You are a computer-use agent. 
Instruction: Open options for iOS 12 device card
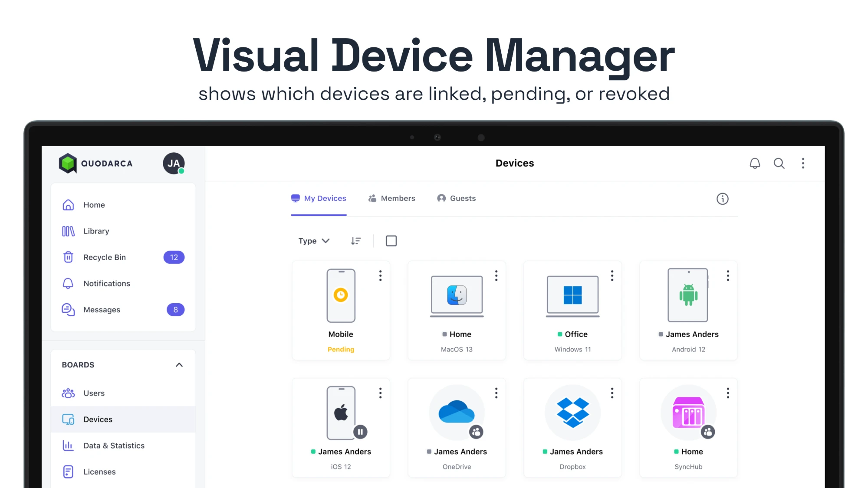(380, 393)
